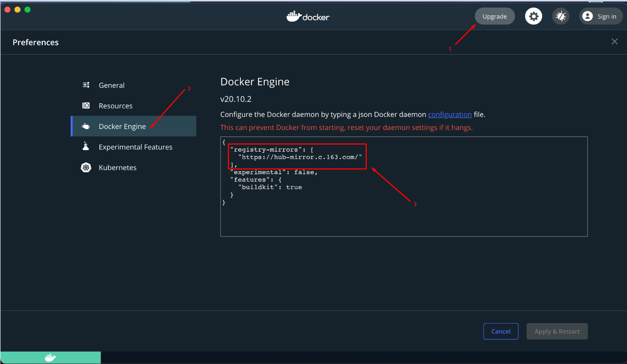This screenshot has width=627, height=364.
Task: Open the Resources preferences tab
Action: pos(133,106)
